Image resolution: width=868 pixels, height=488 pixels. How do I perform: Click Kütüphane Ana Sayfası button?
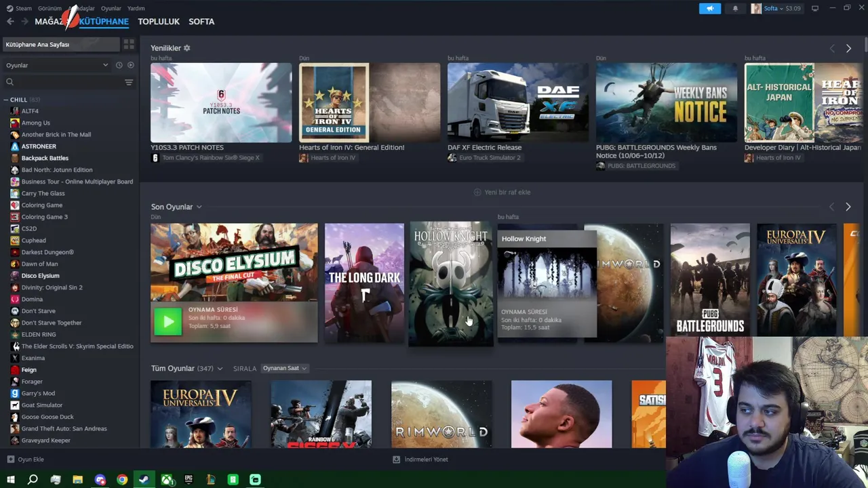[61, 45]
